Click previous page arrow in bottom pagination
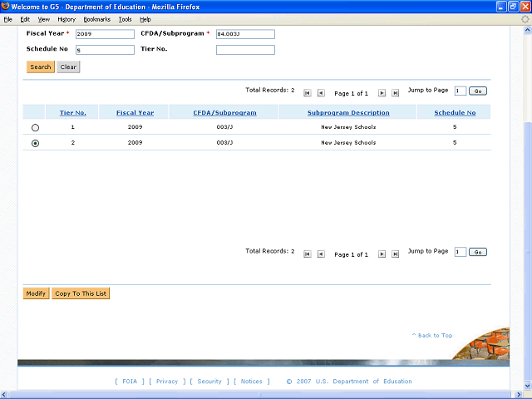 321,254
